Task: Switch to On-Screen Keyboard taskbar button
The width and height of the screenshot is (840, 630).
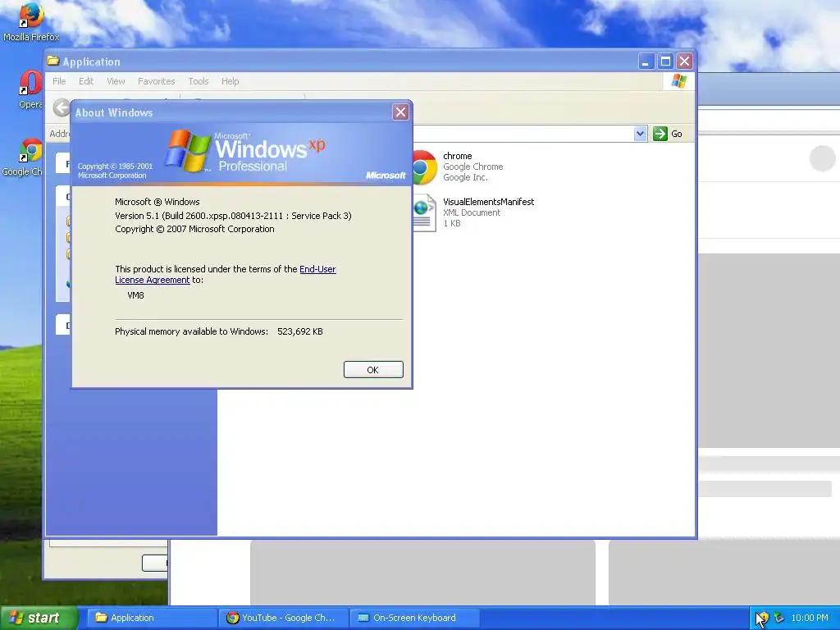Action: pyautogui.click(x=414, y=618)
